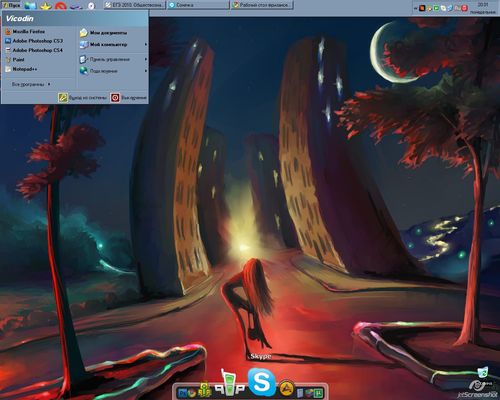Expand the Мой компьютер submenu arrow
Viewport: 500px width, 400px height.
click(x=146, y=44)
